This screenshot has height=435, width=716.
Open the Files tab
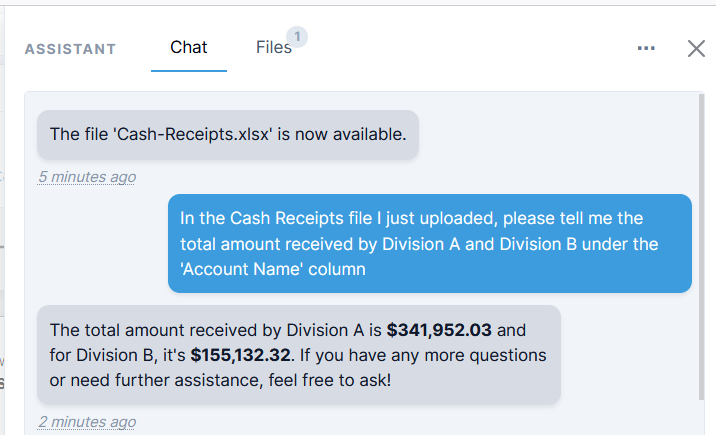273,48
